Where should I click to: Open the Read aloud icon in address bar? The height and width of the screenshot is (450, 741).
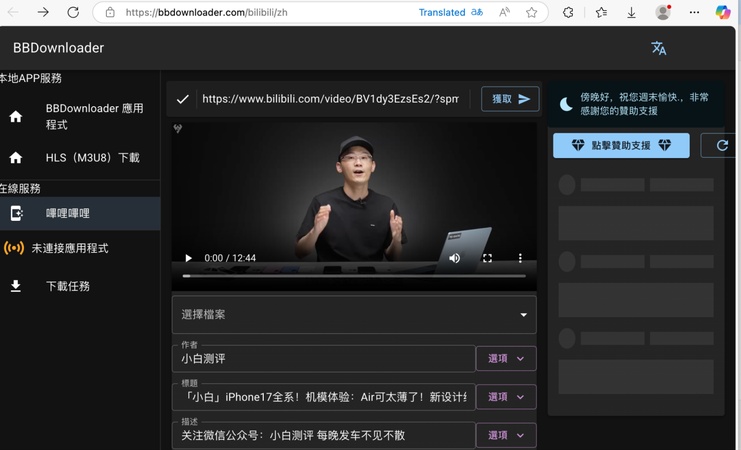(x=504, y=12)
